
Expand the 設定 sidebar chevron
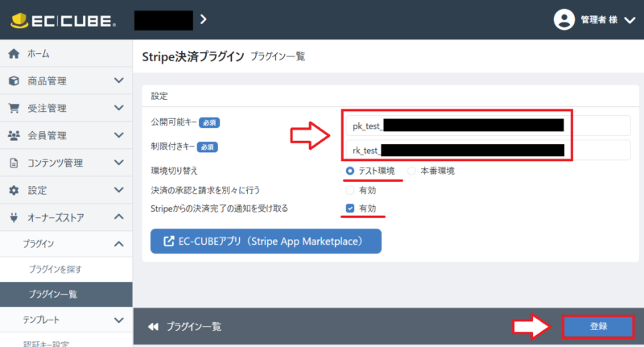118,190
